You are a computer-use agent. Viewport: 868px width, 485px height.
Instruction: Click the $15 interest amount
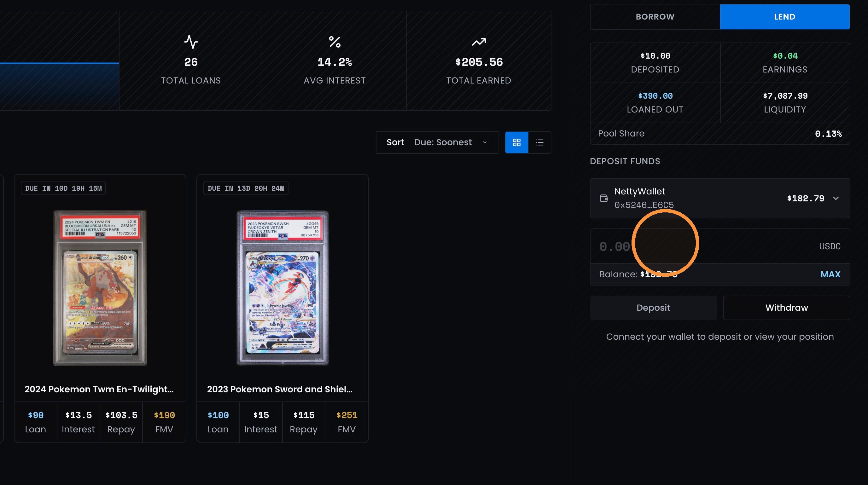(261, 415)
